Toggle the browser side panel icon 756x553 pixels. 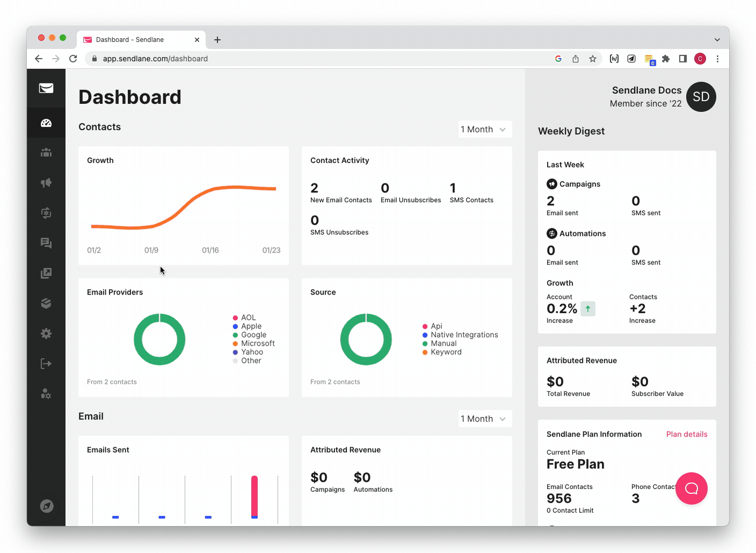pos(683,59)
